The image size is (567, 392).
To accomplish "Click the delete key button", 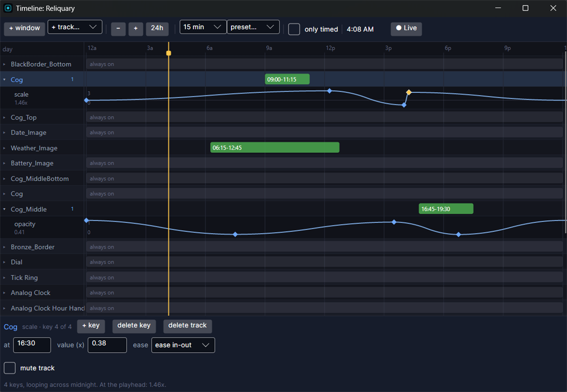I will point(134,326).
